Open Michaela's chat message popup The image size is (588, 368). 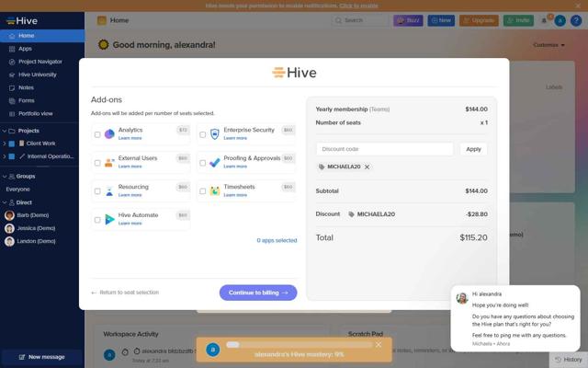(515, 318)
